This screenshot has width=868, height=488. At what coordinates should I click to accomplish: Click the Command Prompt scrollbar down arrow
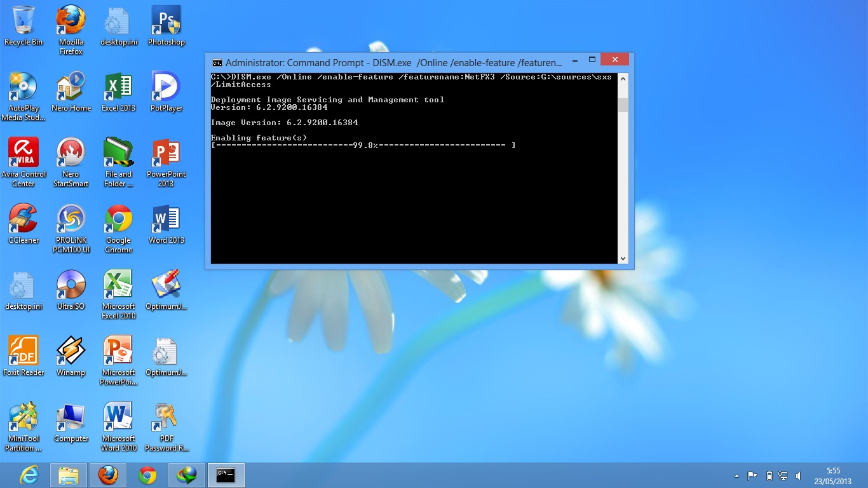point(623,259)
